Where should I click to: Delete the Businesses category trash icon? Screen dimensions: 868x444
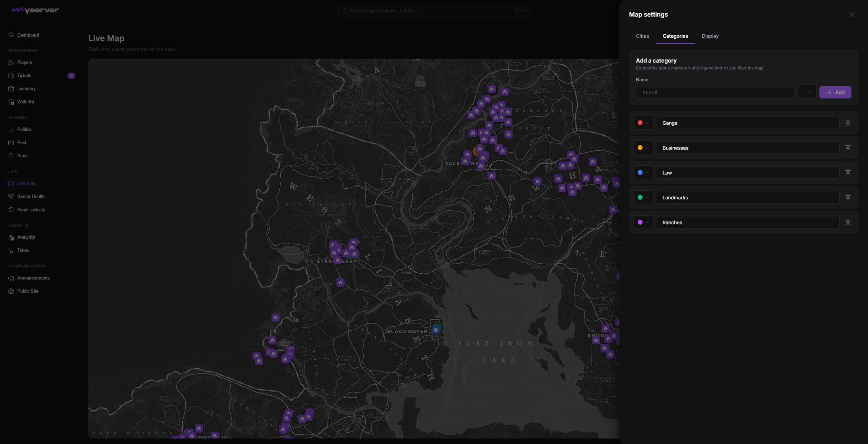coord(848,148)
